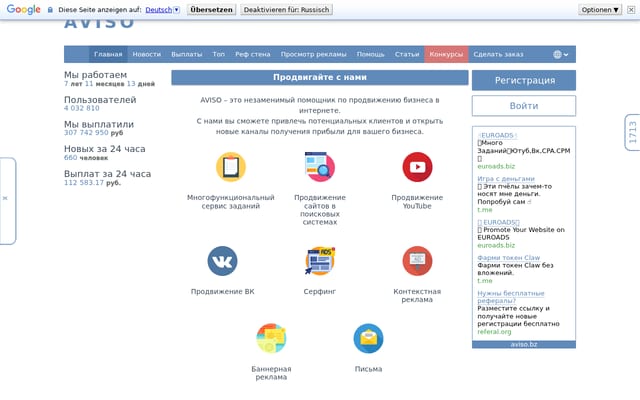
Task: Open the Фарми токен Claw ad link
Action: pyautogui.click(x=509, y=258)
